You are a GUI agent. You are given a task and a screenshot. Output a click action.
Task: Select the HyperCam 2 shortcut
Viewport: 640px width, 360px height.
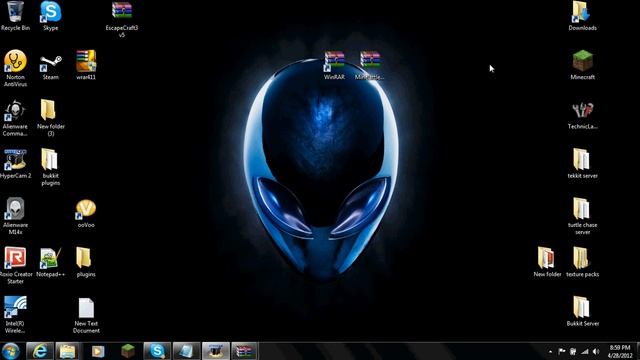16,164
